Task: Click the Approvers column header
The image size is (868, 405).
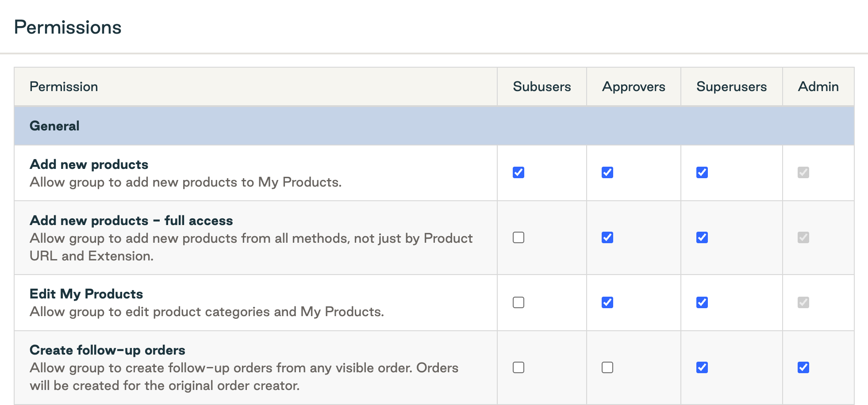Action: pyautogui.click(x=634, y=87)
